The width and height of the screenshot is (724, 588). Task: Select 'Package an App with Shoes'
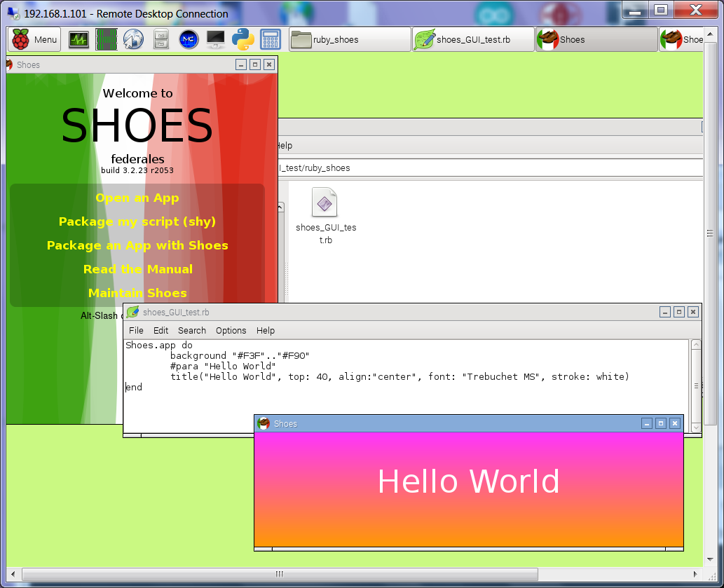click(137, 245)
